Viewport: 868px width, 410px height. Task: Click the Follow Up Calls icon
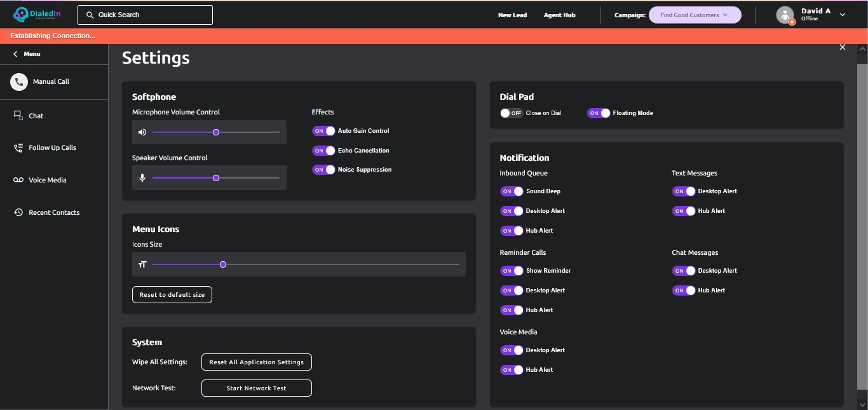(18, 148)
